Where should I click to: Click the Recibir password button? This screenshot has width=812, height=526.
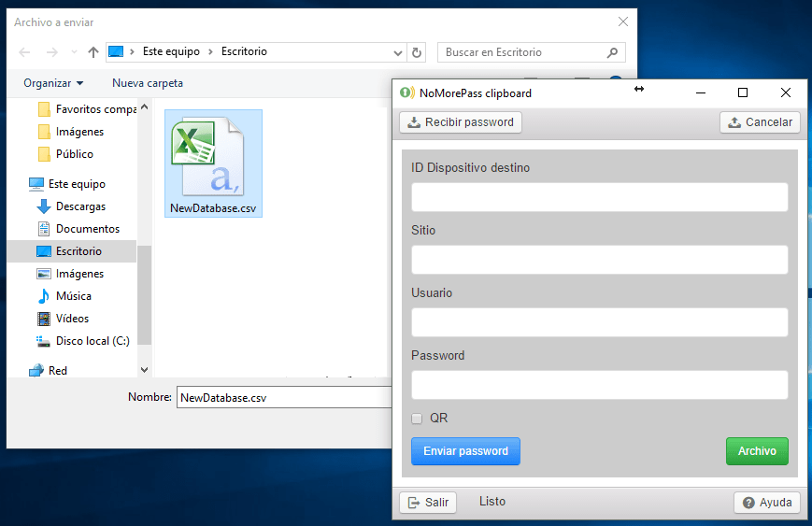(x=461, y=122)
